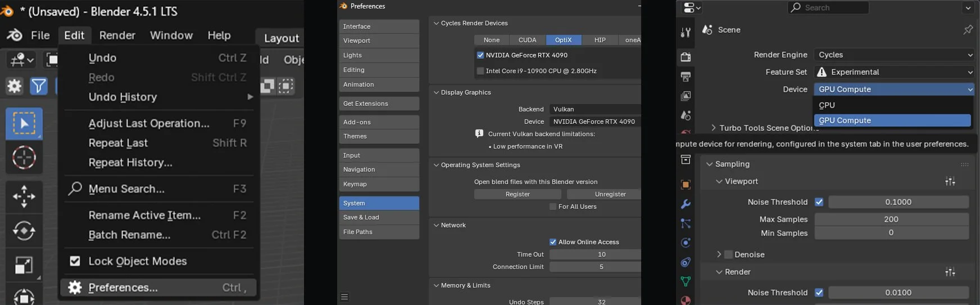980x305 pixels.
Task: Select the Cursor tool in the toolbar
Action: (24, 158)
